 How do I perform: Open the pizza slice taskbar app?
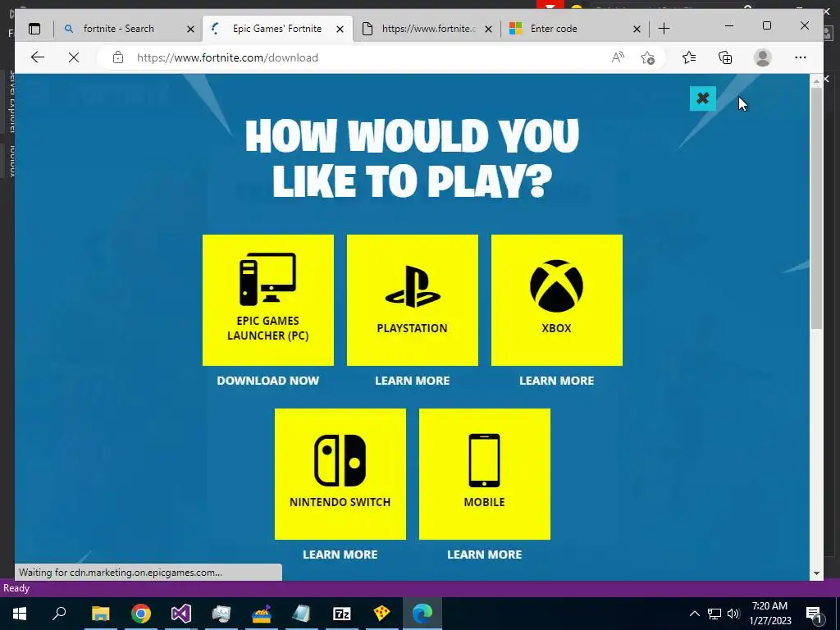382,614
